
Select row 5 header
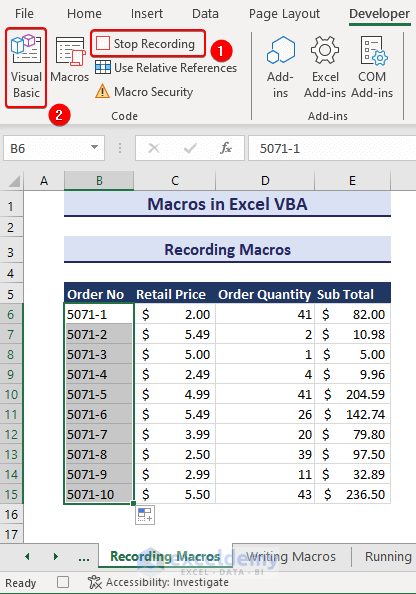11,294
